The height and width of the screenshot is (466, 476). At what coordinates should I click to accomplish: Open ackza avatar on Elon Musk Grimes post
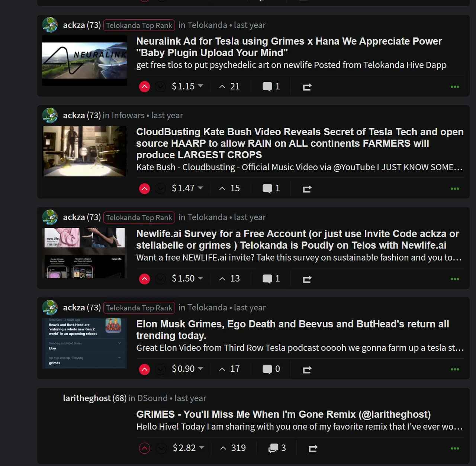(50, 307)
